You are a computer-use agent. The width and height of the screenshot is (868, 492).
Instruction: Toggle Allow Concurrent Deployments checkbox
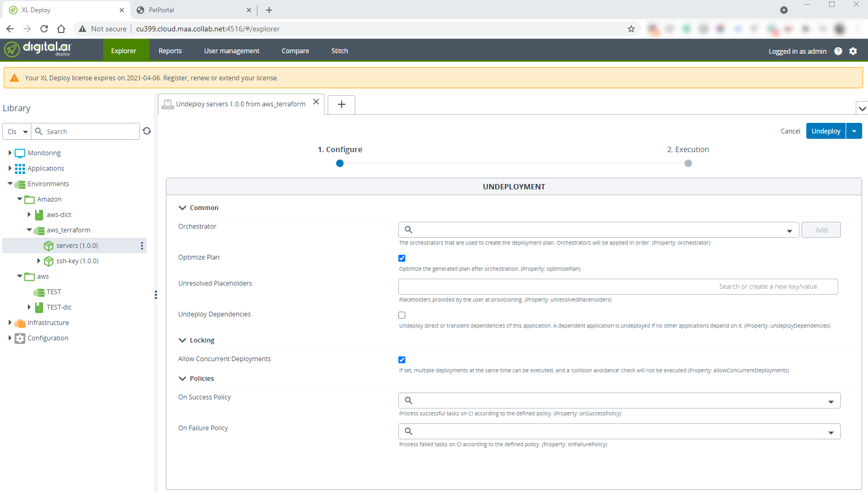pos(402,360)
